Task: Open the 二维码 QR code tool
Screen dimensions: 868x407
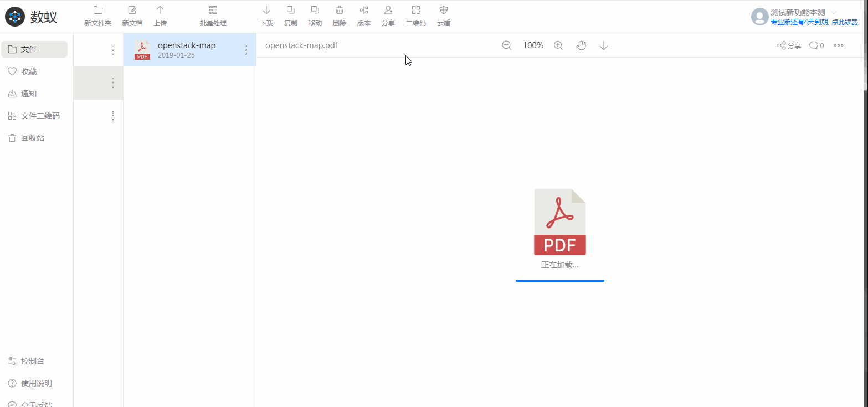Action: (x=416, y=17)
